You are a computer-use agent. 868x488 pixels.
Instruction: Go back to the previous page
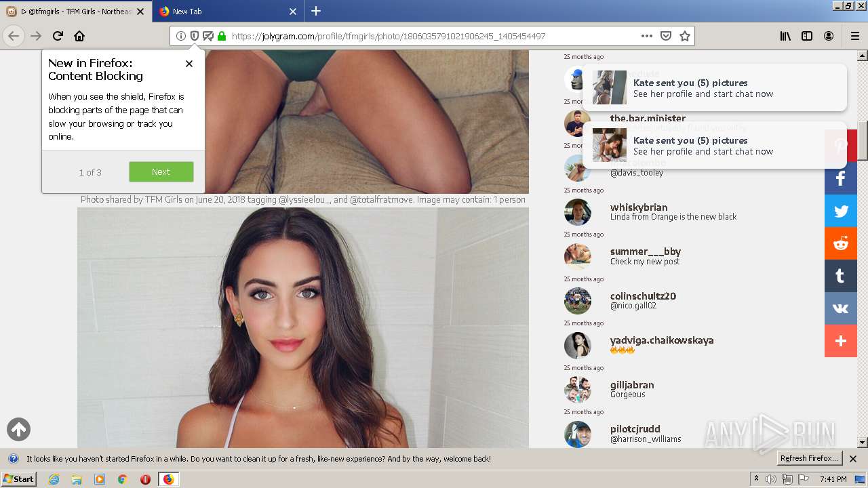point(14,36)
